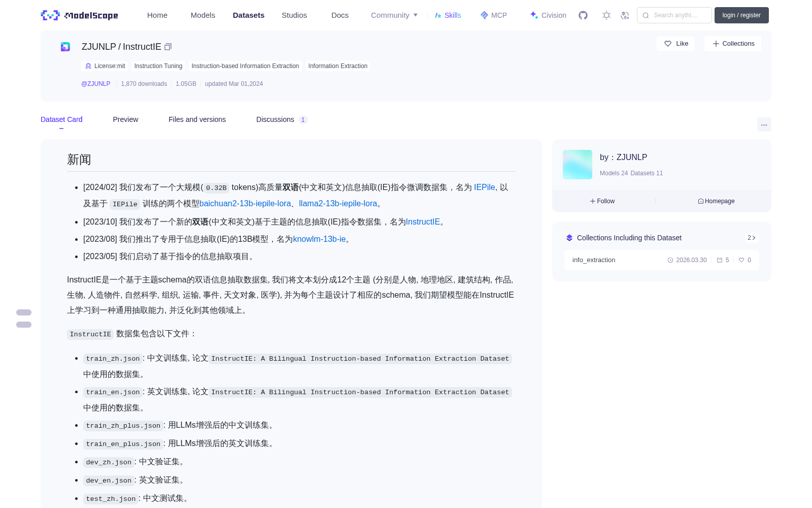Click the ZJUNLP dataset avatar icon
Screen dimensions: 812x508
65,47
